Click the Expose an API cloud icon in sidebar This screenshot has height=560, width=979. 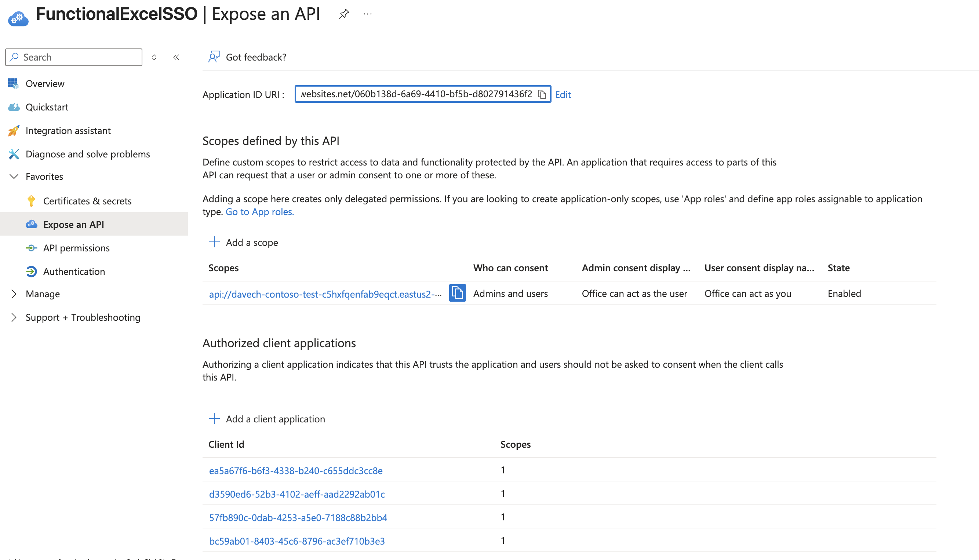tap(31, 224)
